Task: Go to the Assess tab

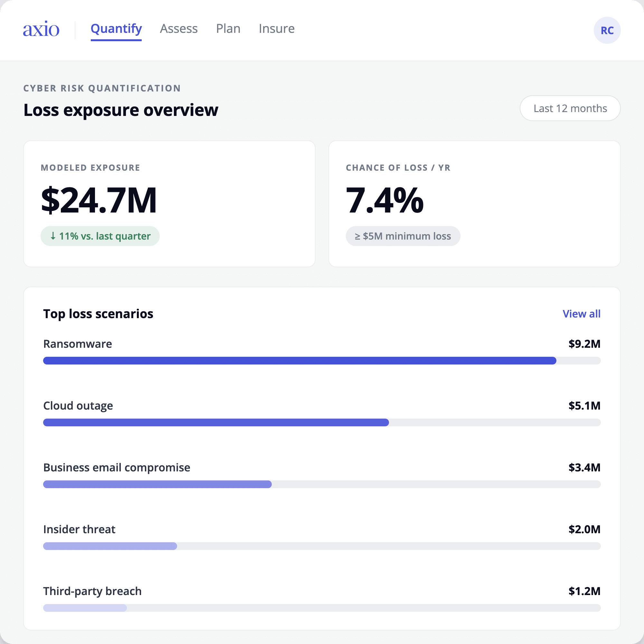Action: click(179, 29)
